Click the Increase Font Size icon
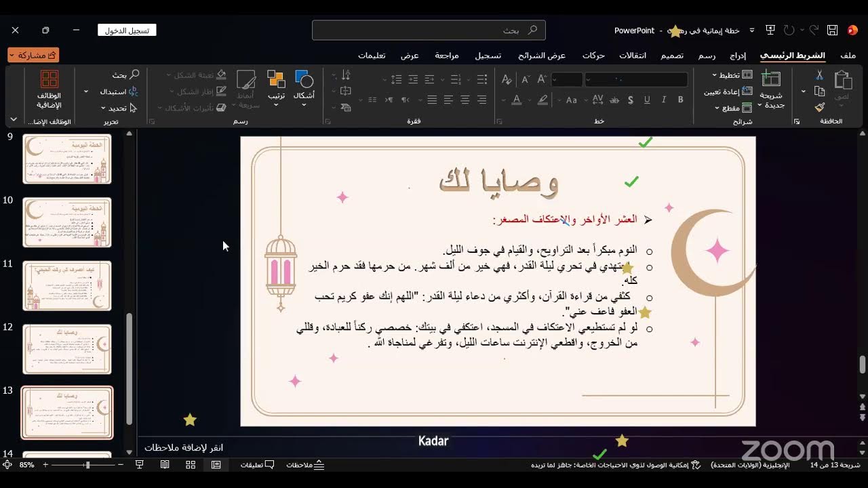868x488 pixels. 542,79
